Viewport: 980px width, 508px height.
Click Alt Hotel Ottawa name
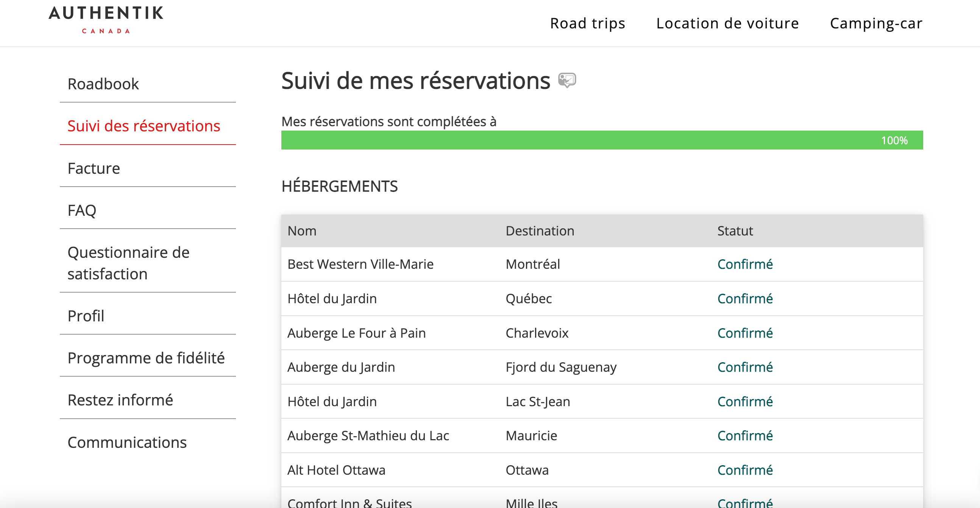click(x=336, y=470)
